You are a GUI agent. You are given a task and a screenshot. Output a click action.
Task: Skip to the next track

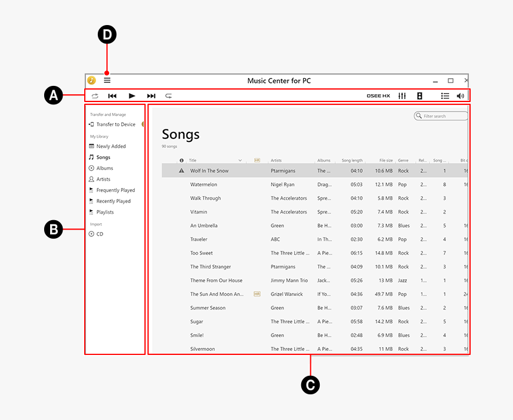pyautogui.click(x=151, y=96)
